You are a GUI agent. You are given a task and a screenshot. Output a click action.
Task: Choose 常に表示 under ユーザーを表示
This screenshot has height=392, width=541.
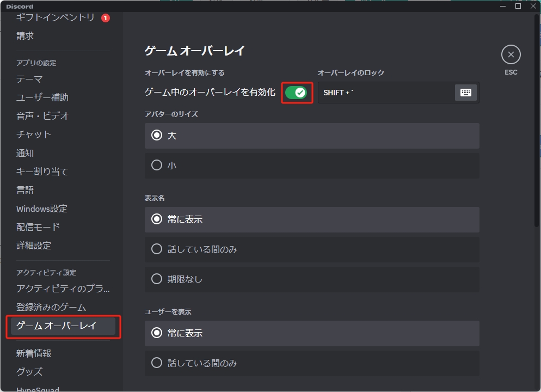[x=312, y=333]
